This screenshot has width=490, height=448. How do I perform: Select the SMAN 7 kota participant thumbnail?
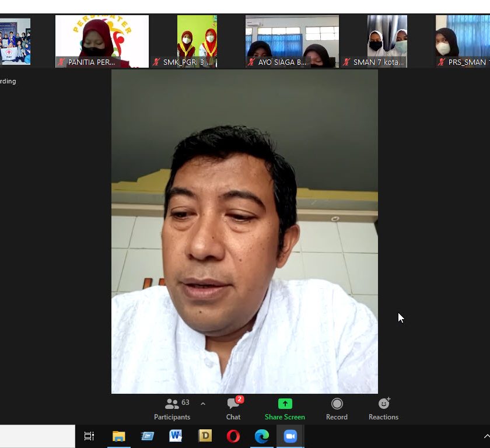coord(387,41)
